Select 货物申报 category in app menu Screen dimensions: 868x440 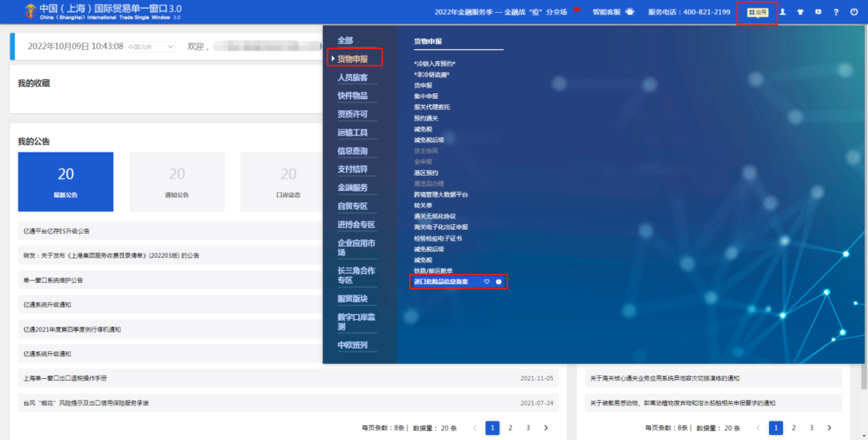click(x=353, y=59)
